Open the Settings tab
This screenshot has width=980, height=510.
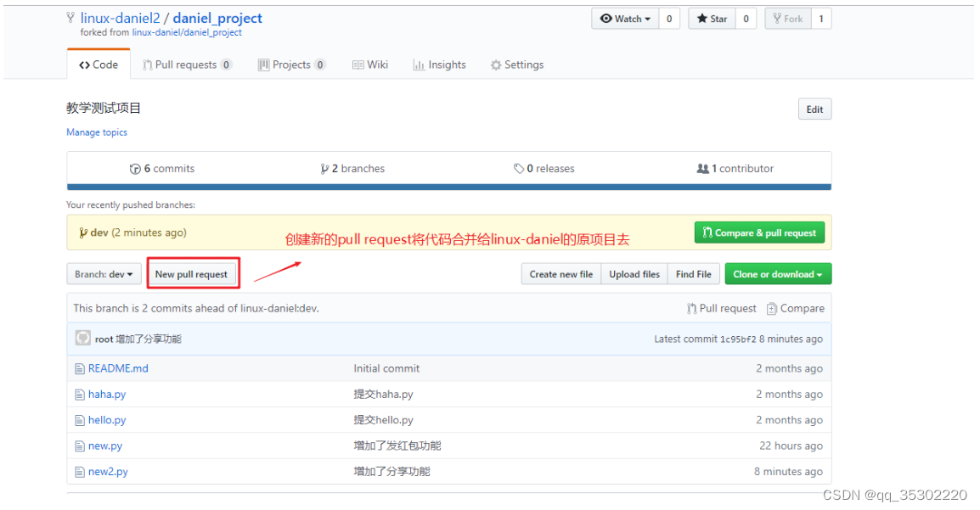[x=517, y=64]
